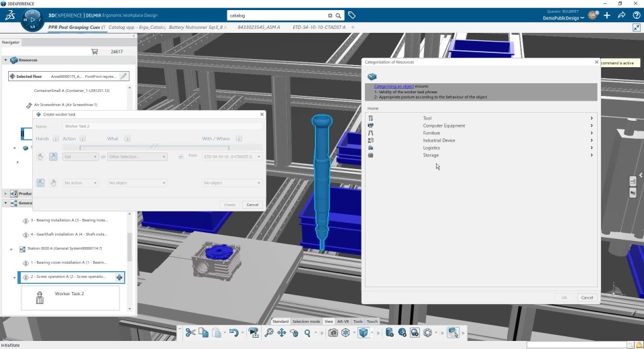Click the Categorizing an object link
644x349 pixels.
[x=394, y=86]
